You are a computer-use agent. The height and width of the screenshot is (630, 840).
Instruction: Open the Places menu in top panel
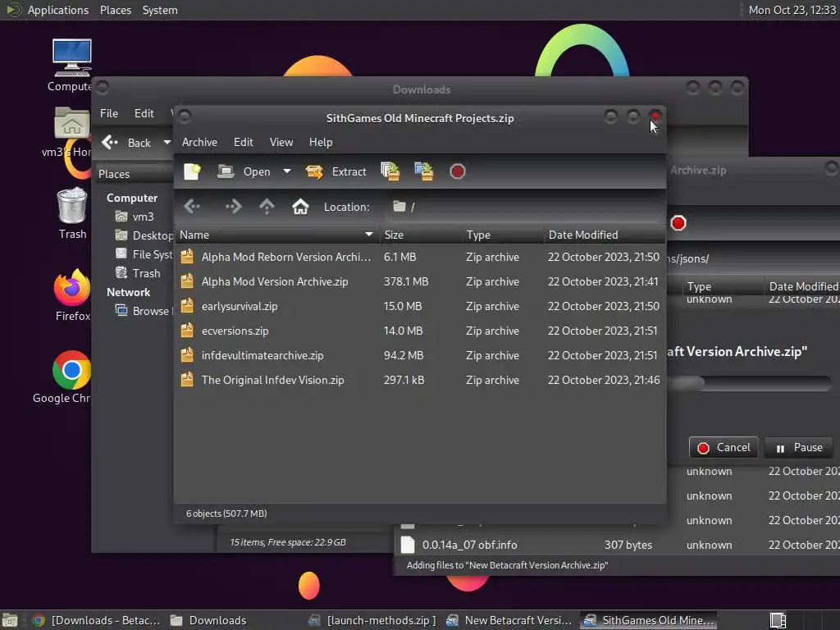point(115,10)
